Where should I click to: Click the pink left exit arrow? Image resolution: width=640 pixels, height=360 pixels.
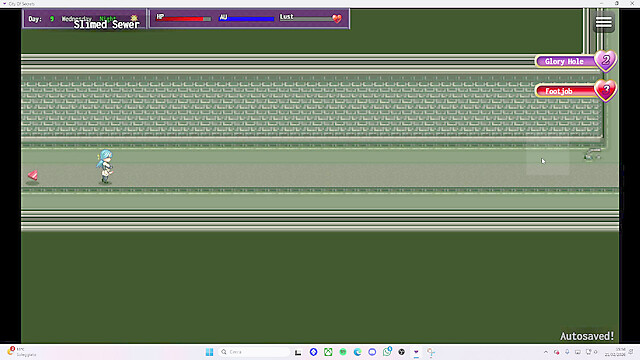point(33,176)
